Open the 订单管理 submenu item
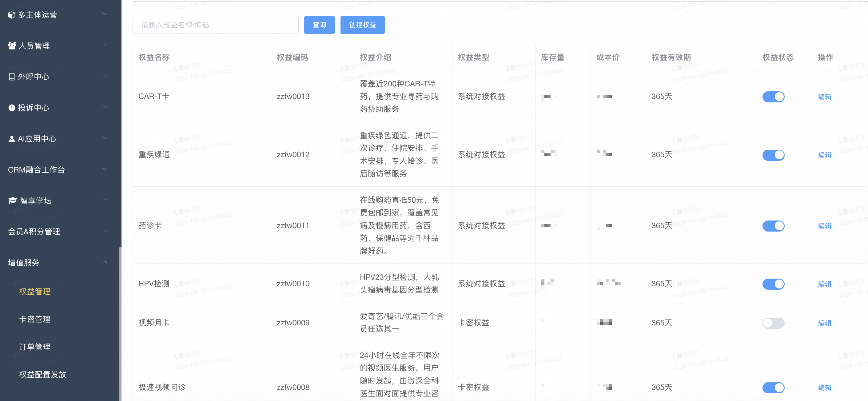The width and height of the screenshot is (868, 401). 35,347
